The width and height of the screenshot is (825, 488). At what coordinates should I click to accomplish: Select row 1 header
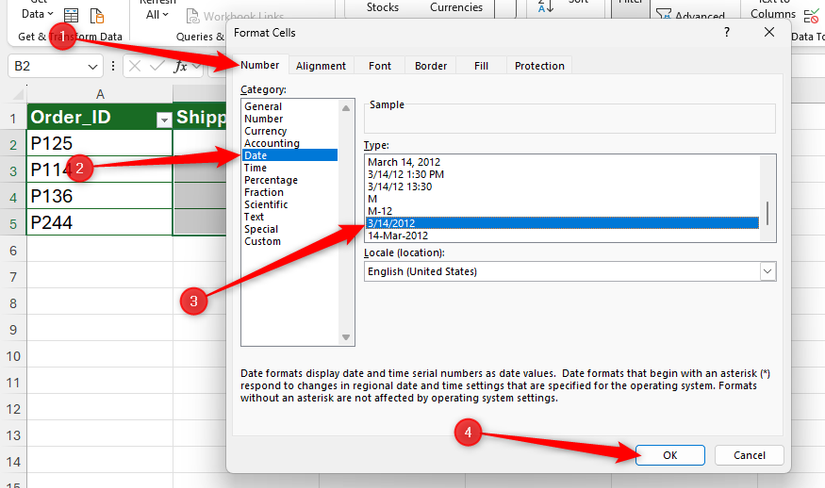coord(13,118)
